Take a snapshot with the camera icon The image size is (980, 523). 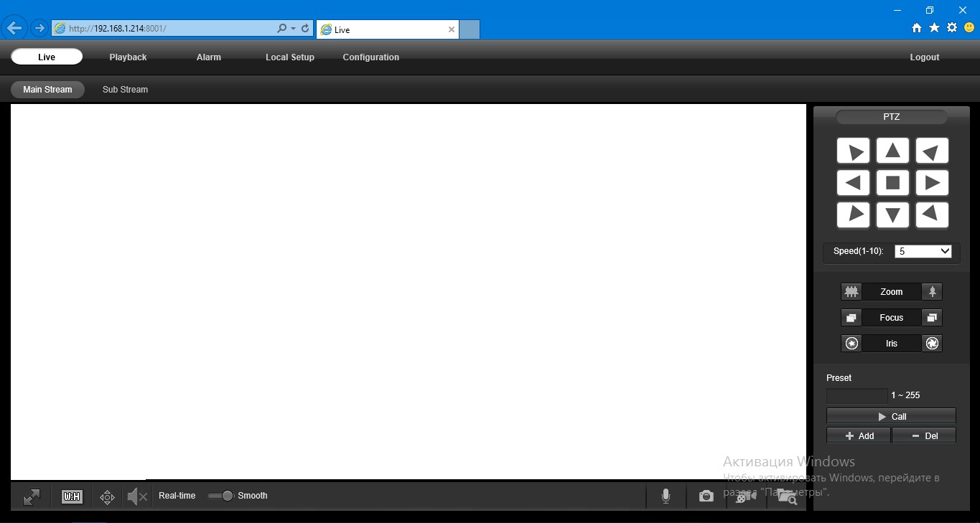[x=706, y=496]
